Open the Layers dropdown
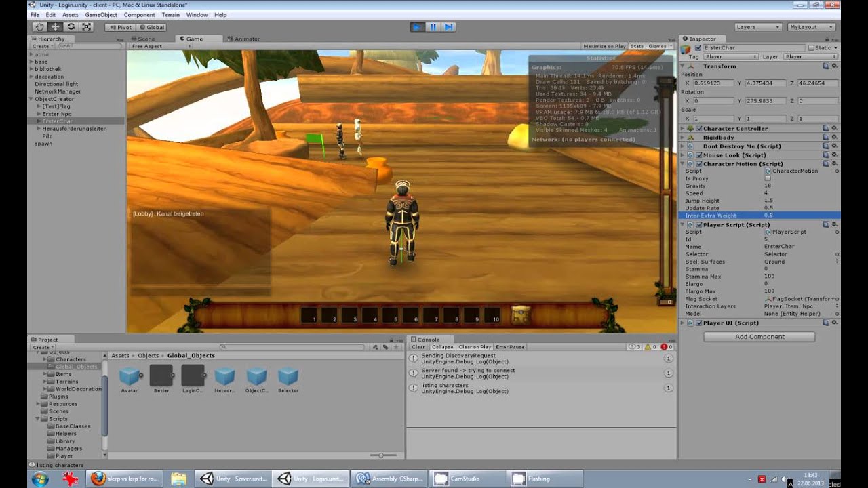This screenshot has width=868, height=488. click(757, 27)
